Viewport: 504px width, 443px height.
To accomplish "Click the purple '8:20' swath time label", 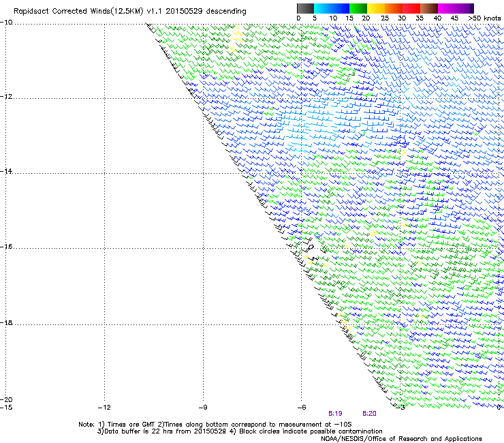I will coord(369,414).
